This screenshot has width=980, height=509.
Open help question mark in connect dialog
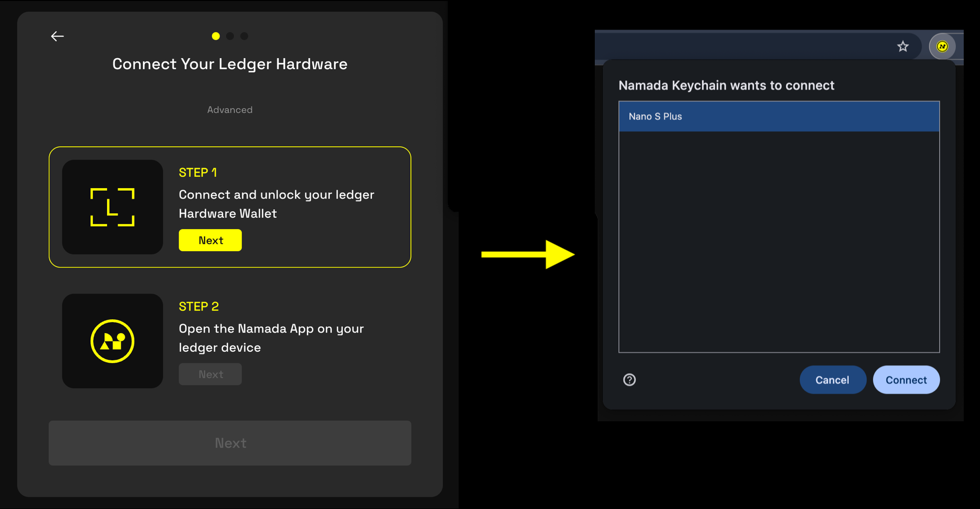629,380
